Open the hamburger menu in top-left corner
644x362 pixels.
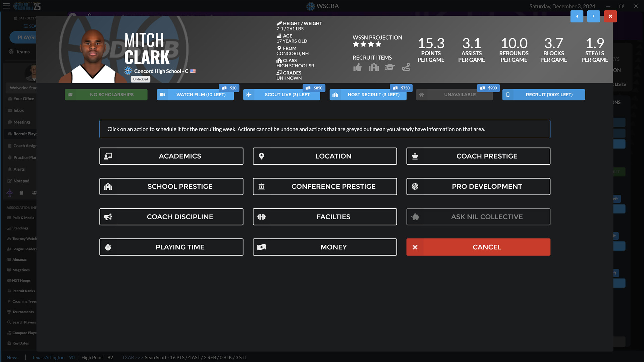pyautogui.click(x=6, y=6)
